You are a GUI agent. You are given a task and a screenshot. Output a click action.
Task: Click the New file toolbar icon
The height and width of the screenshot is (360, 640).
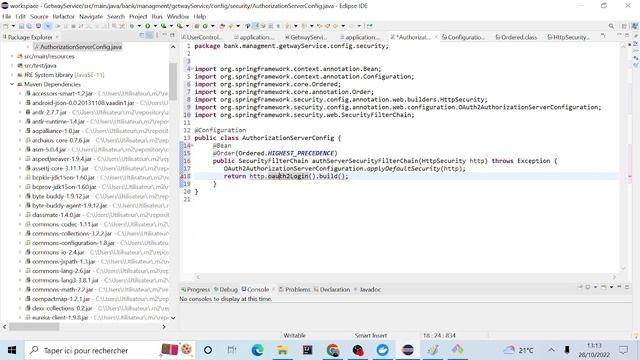[x=6, y=26]
